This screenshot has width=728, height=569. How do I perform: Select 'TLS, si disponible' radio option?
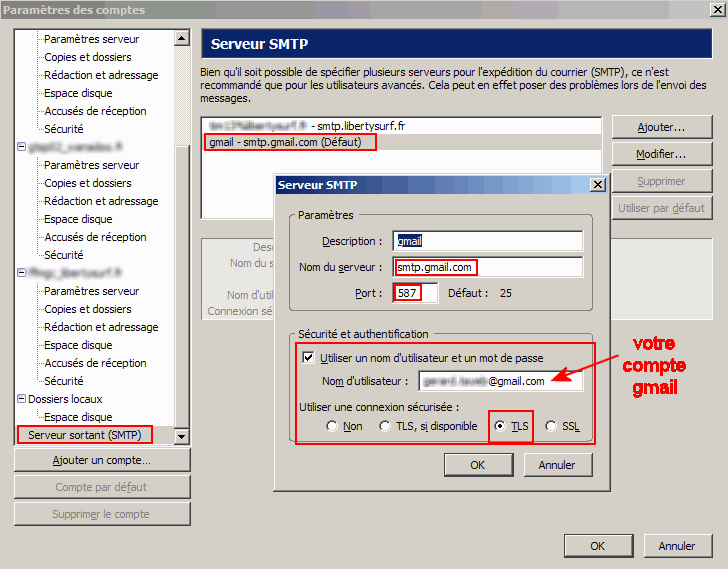[385, 426]
